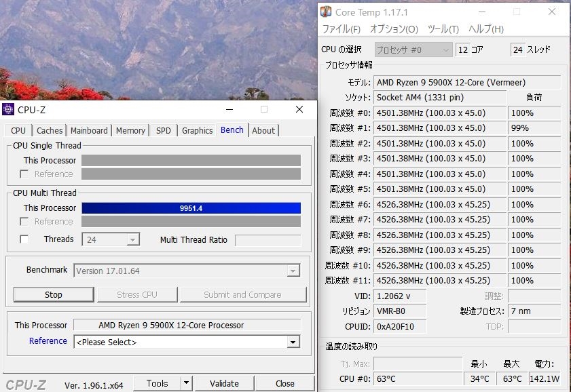The image size is (571, 392).
Task: Select the Graphics tab
Action: point(197,130)
